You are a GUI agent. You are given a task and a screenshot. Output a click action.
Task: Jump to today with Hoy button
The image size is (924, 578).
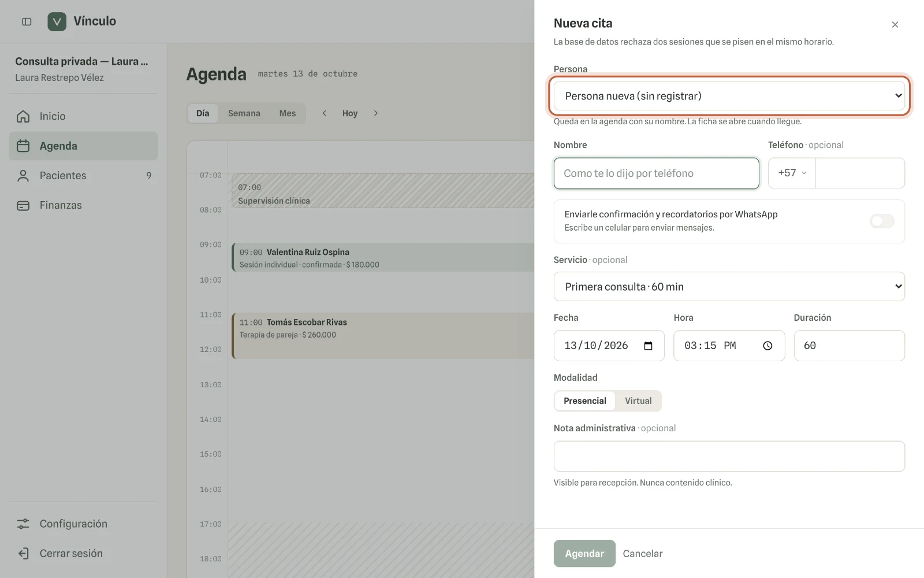click(350, 113)
